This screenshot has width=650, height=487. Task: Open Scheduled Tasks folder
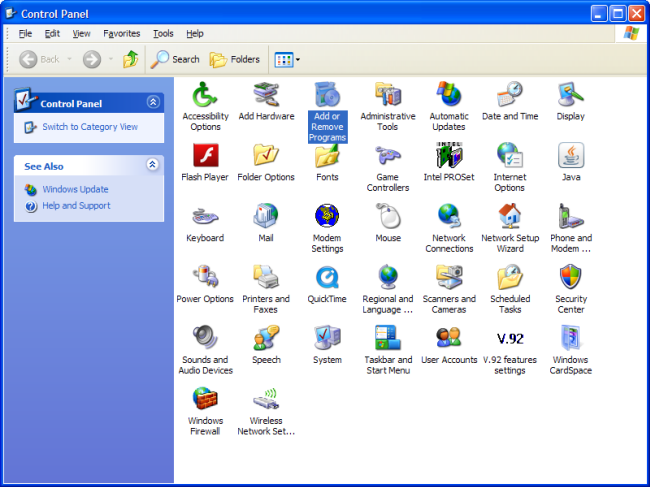coord(510,289)
